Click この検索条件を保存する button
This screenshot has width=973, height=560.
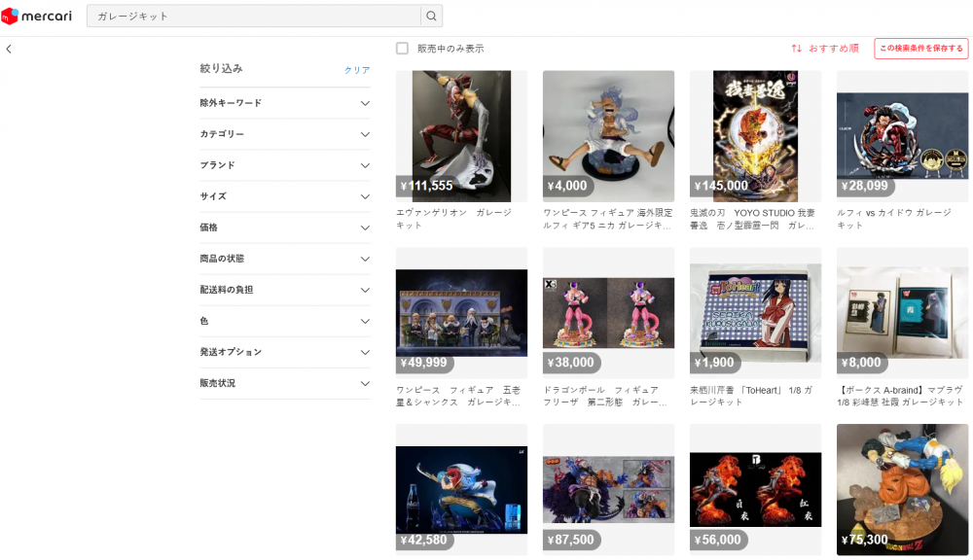pos(920,49)
